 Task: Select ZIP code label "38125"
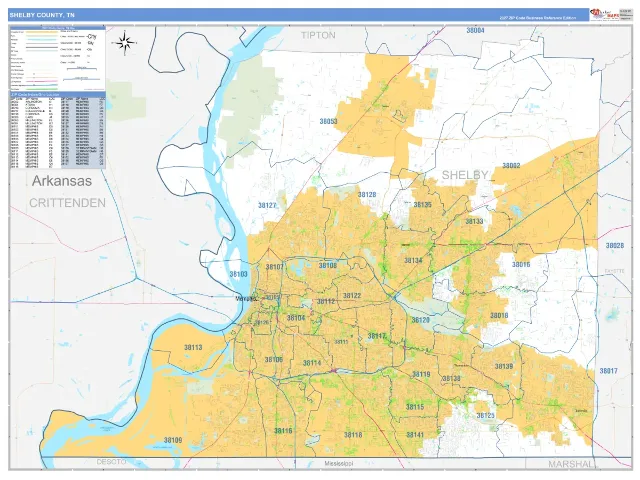(x=485, y=416)
